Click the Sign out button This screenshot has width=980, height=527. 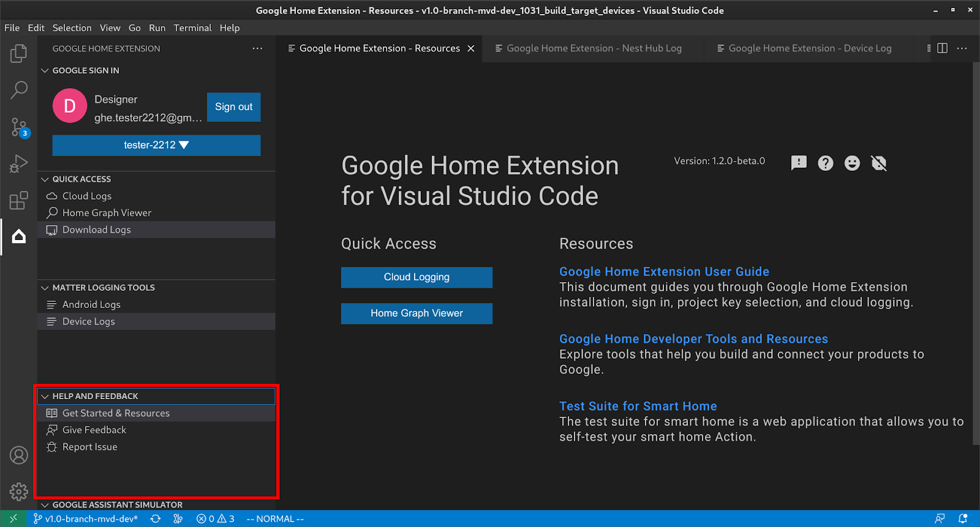[x=233, y=107]
